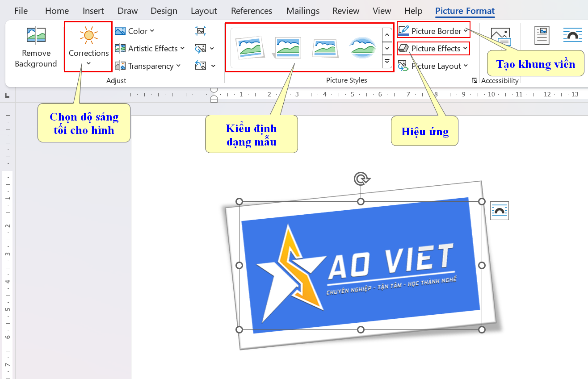The image size is (588, 379).
Task: Click the middle-right sizing handle of the picture
Action: tap(482, 266)
